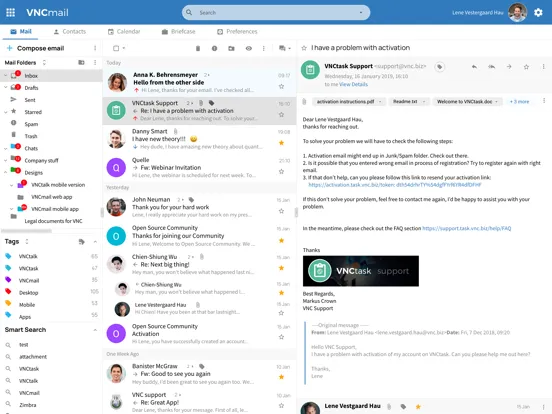Click the forward arrow icon in message header
The height and width of the screenshot is (414, 552).
point(509,67)
